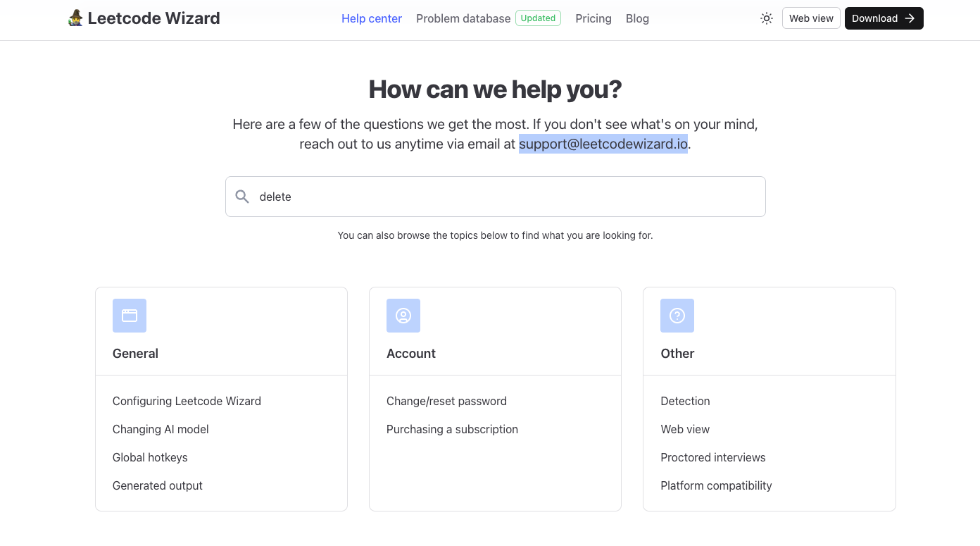Open the Problem database nav link
Viewport: 980px width, 546px height.
463,18
